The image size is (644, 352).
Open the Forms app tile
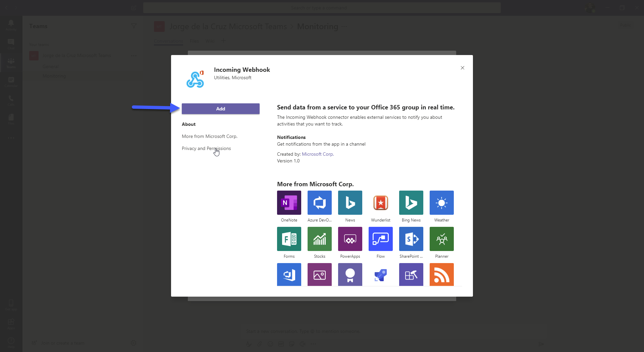pos(289,239)
